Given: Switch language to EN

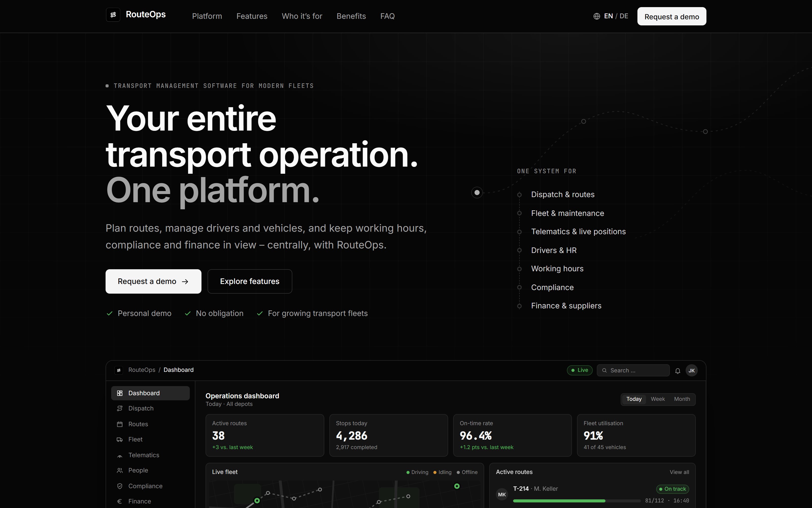Looking at the screenshot, I should [608, 16].
